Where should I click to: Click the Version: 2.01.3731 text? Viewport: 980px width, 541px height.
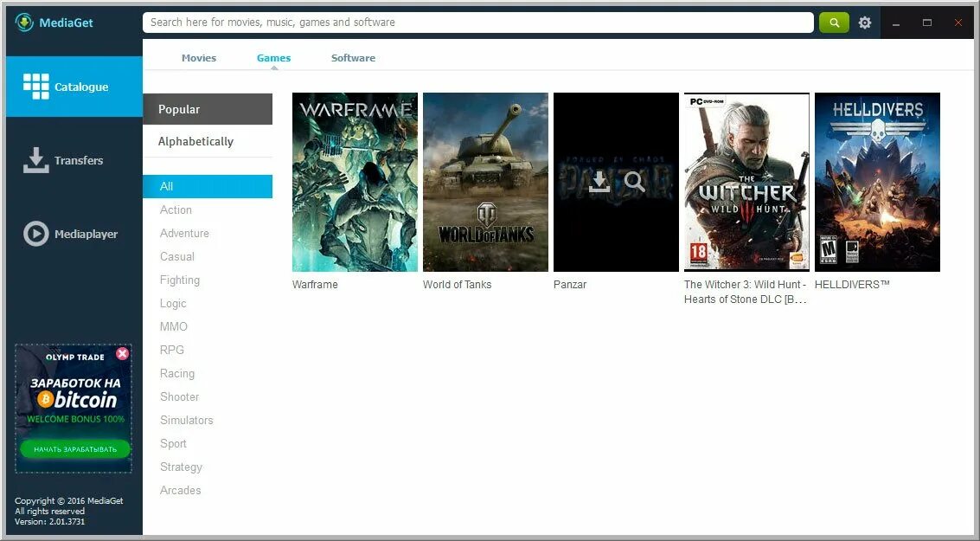pyautogui.click(x=49, y=521)
